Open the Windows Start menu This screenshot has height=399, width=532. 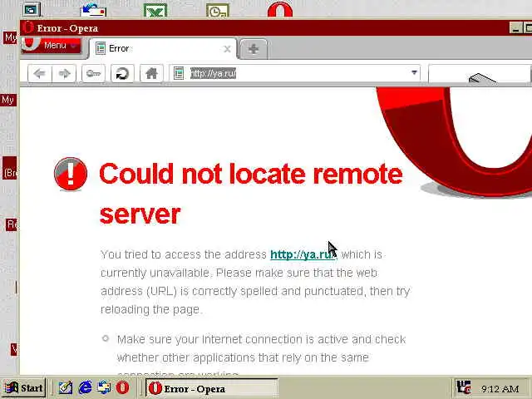click(x=24, y=387)
